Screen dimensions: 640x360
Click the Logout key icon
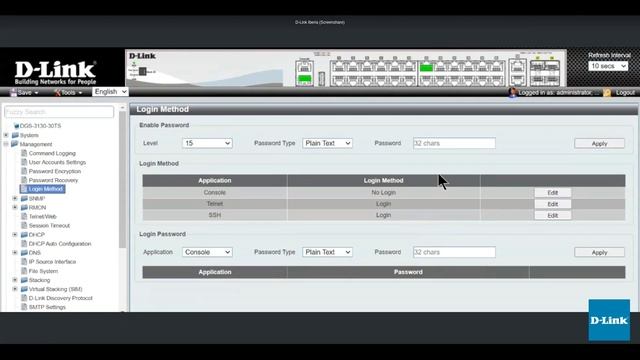tap(607, 93)
